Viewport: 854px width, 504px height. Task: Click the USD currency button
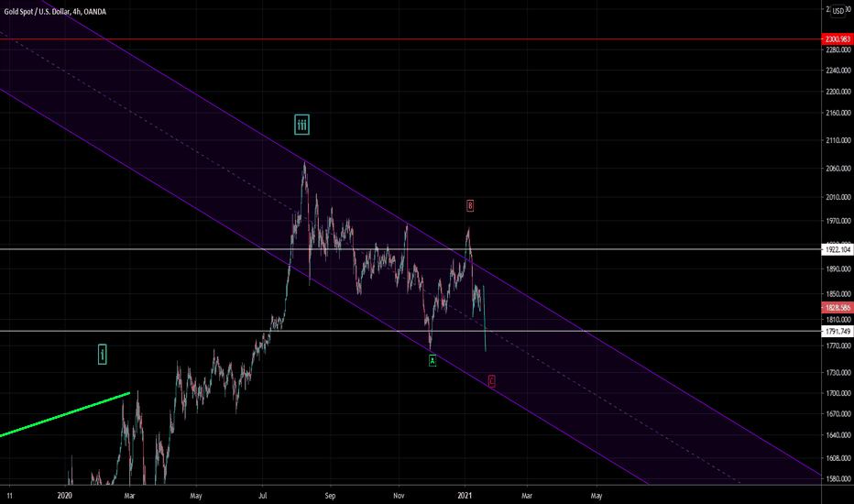tap(838, 11)
